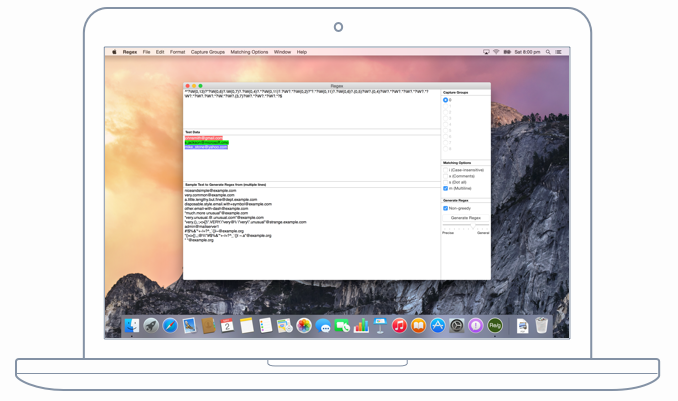678x401 pixels.
Task: Open Finder from the Dock
Action: point(131,326)
